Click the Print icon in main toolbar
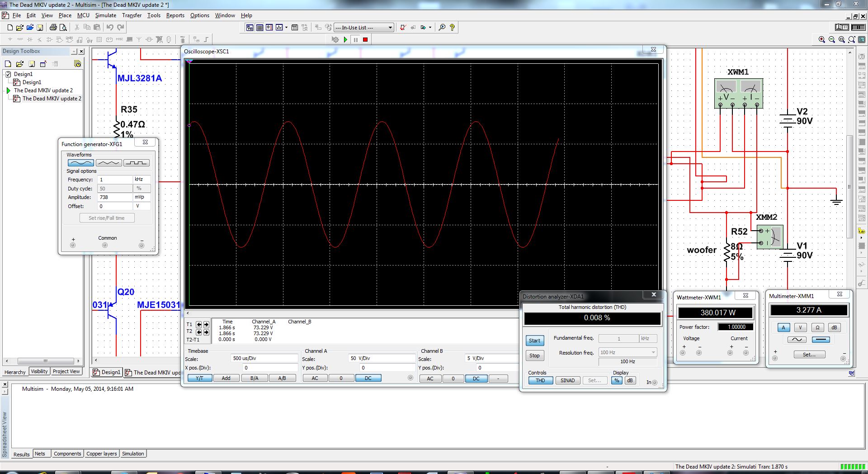 [53, 28]
